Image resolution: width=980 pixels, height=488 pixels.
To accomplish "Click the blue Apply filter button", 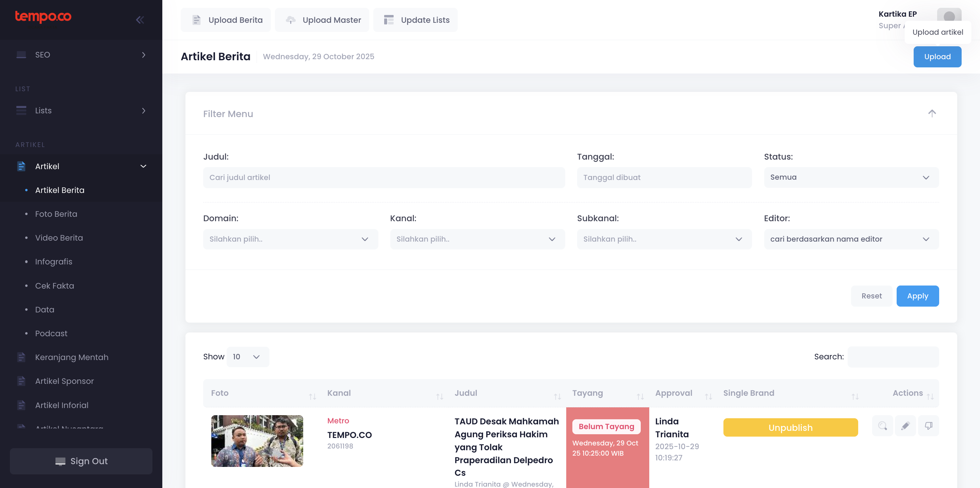I will pyautogui.click(x=917, y=296).
